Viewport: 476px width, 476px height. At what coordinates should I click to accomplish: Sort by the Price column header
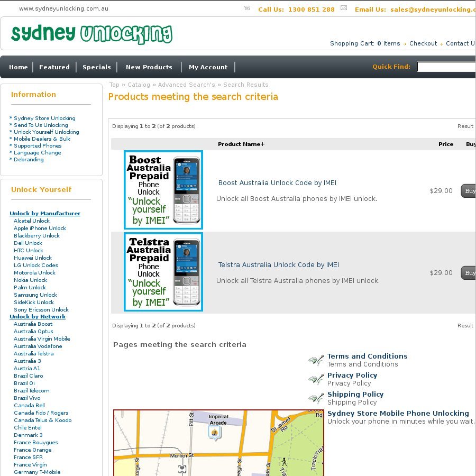(x=446, y=144)
